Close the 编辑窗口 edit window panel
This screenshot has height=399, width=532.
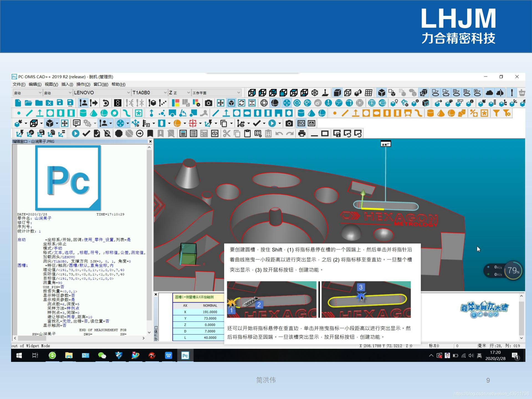150,141
